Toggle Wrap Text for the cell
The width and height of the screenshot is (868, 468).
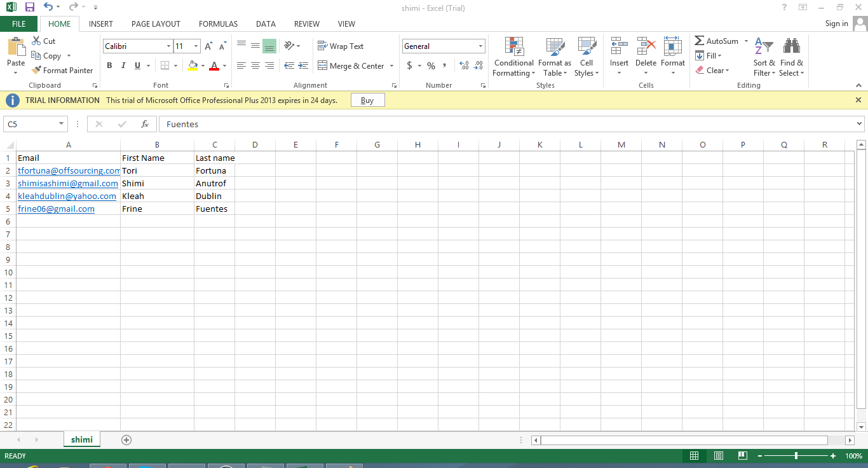pyautogui.click(x=341, y=46)
